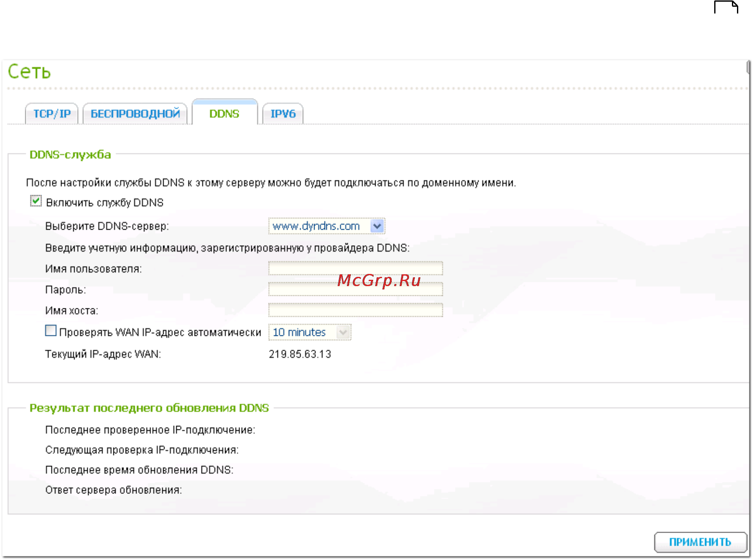
Task: Click the vertical scrollbar handle at right edge
Action: point(748,67)
